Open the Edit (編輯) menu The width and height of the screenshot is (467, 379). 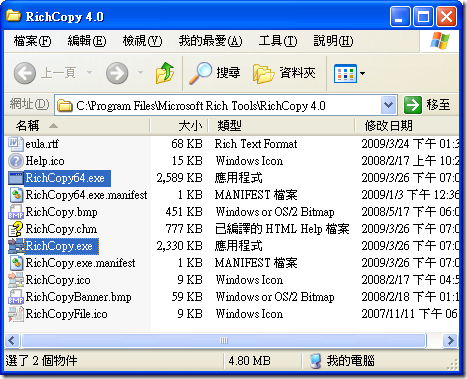(87, 41)
